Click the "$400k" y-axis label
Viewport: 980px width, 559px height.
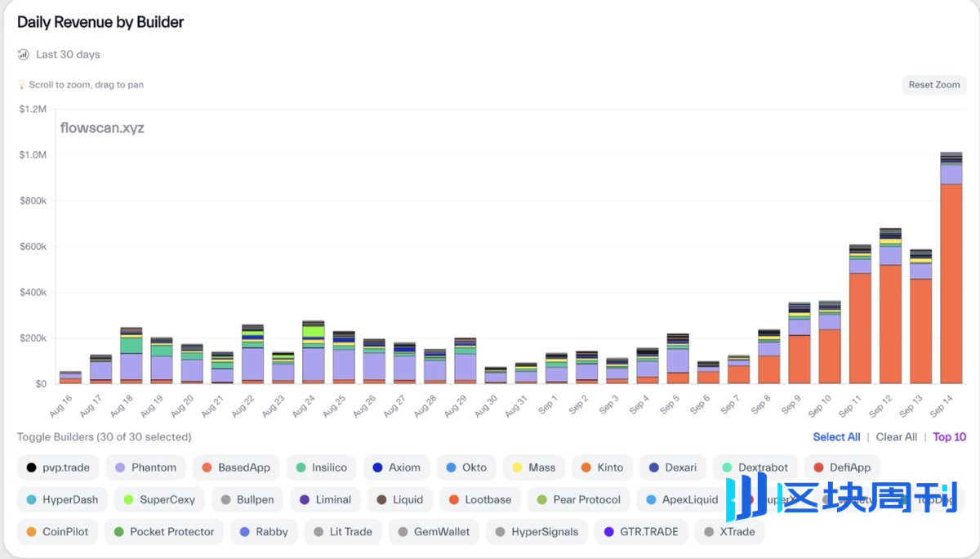point(33,292)
